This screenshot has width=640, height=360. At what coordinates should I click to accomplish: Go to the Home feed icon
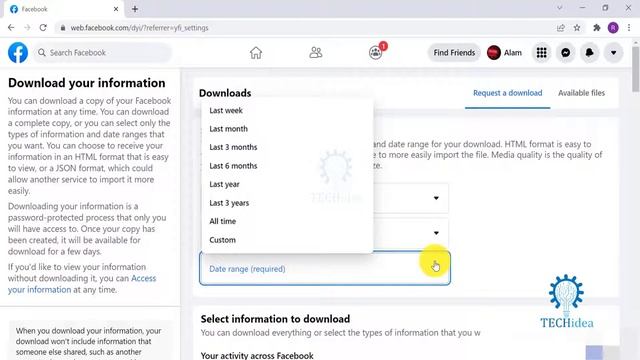256,53
